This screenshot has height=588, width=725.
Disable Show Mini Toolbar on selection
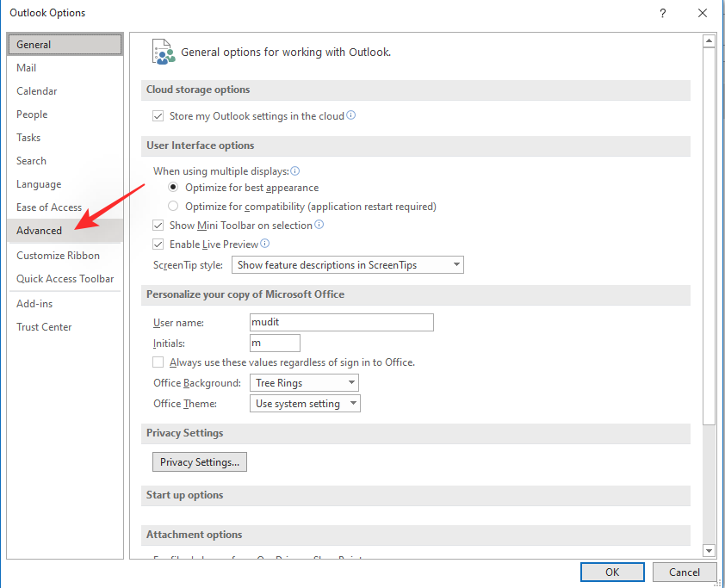[x=158, y=226]
